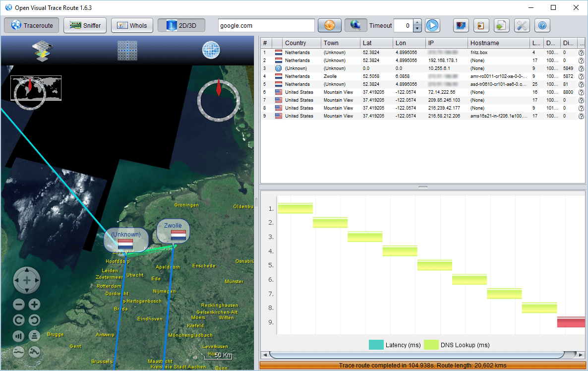The height and width of the screenshot is (371, 588).
Task: Open the WhoIs tool
Action: tap(132, 25)
